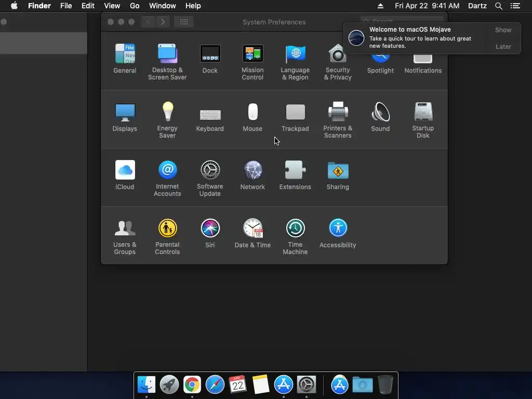Open Internet Accounts preferences
Image resolution: width=532 pixels, height=399 pixels.
(167, 178)
